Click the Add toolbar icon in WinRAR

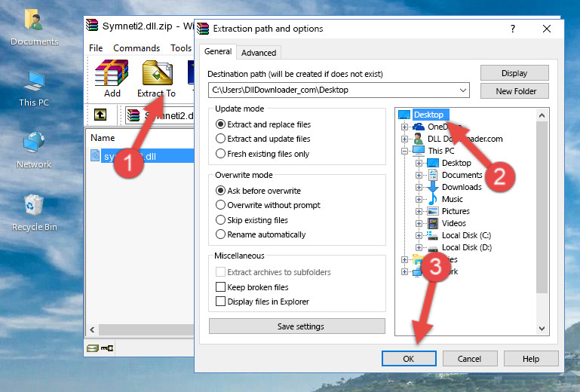[x=112, y=78]
